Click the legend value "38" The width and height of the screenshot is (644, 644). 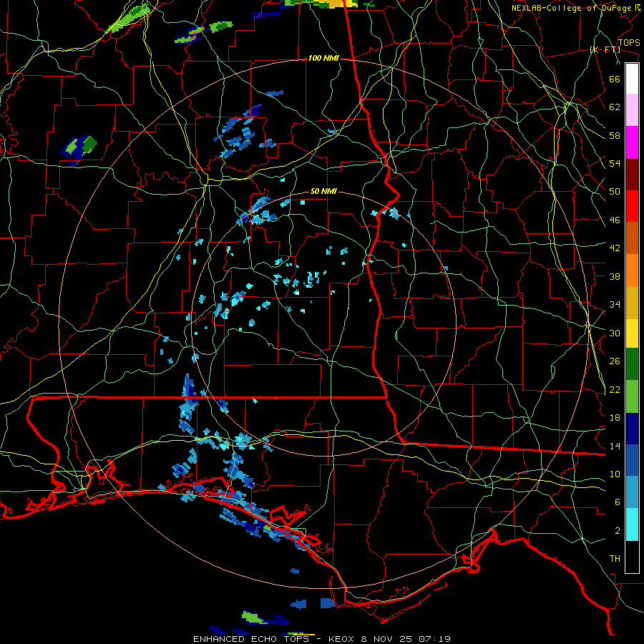[615, 277]
